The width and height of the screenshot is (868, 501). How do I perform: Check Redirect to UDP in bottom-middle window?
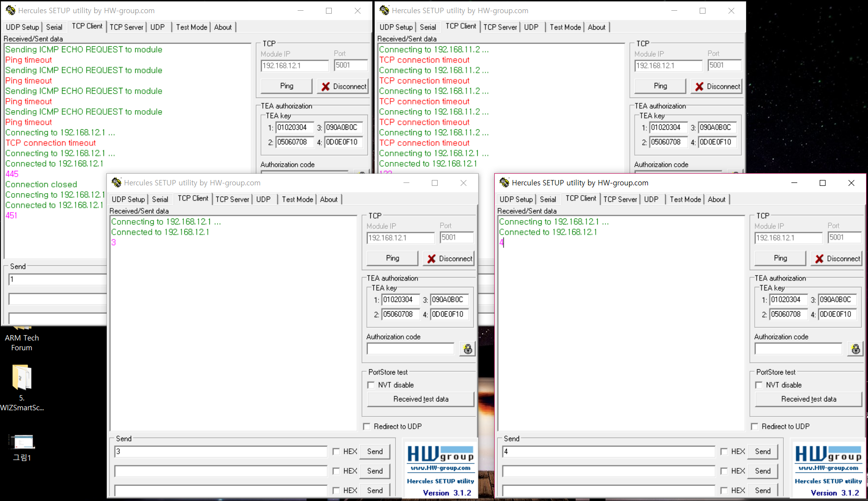pyautogui.click(x=367, y=426)
